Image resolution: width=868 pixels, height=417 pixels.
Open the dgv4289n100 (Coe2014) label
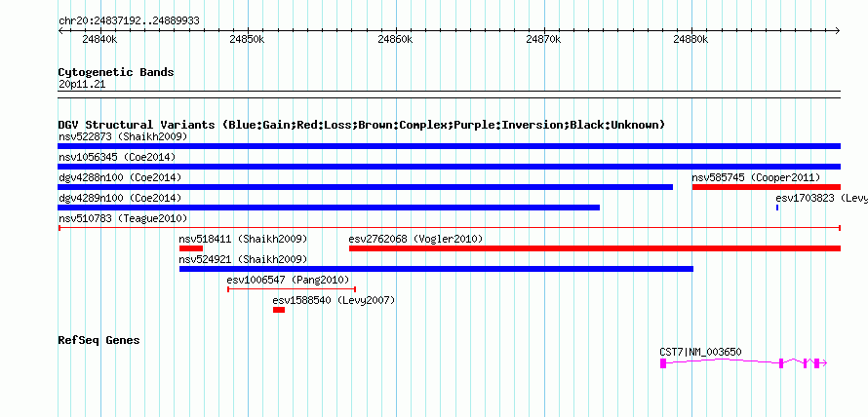pyautogui.click(x=120, y=198)
